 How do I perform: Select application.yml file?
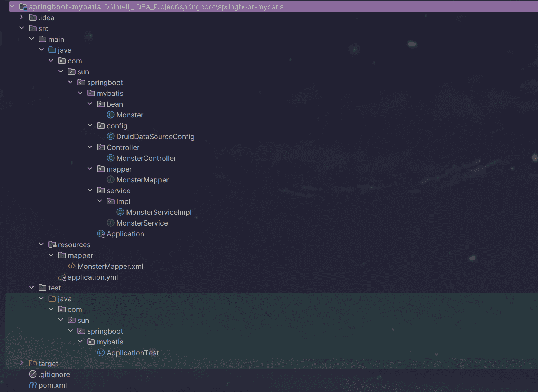pyautogui.click(x=93, y=277)
